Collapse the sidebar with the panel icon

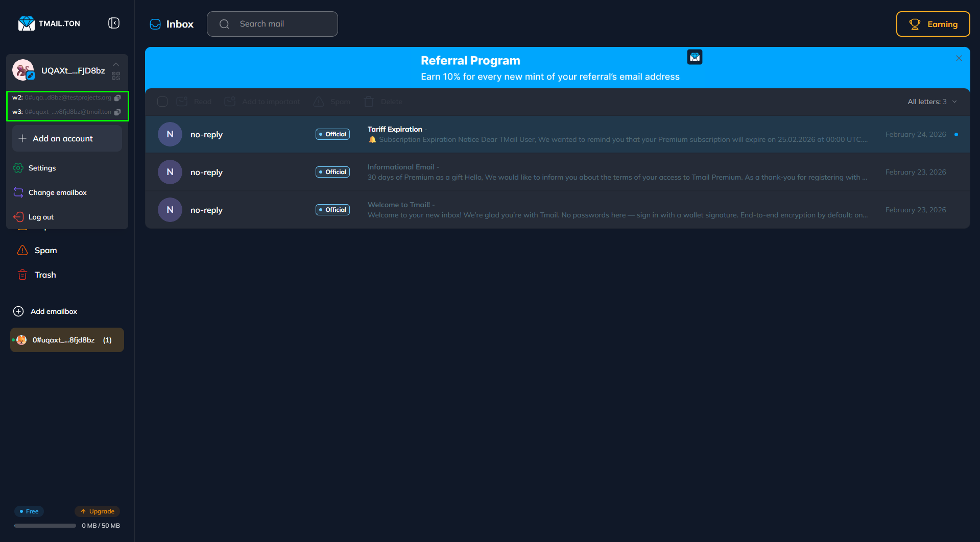tap(113, 23)
